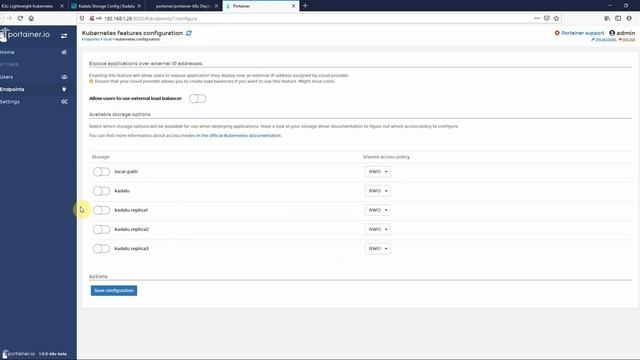Switch to the portainer/portainer-k8s tab

tap(184, 6)
